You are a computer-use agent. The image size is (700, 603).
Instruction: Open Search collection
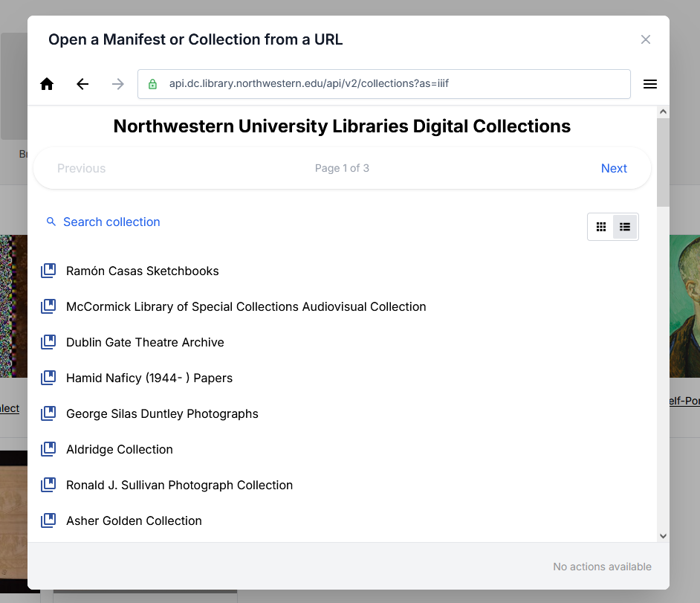point(111,222)
